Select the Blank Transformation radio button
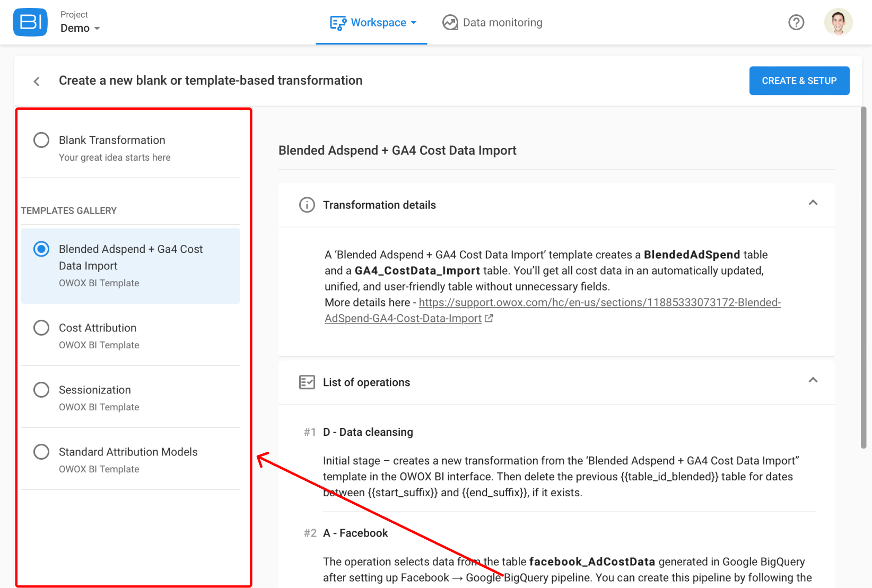872x588 pixels. [x=41, y=140]
